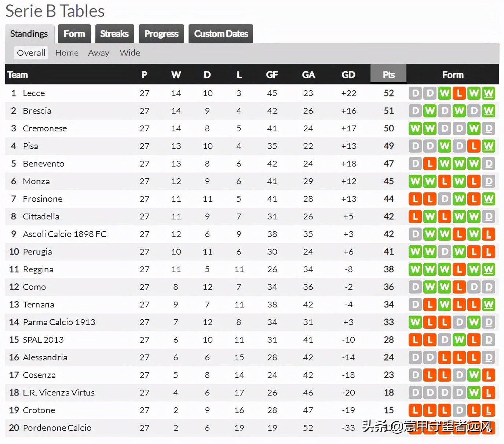504x444 pixels.
Task: Open the Progress tab
Action: coord(161,34)
